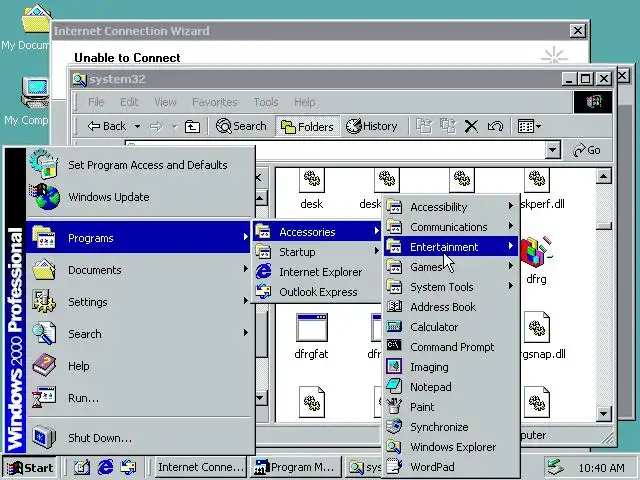Click the taskbar clock 10:40 AM

click(601, 468)
